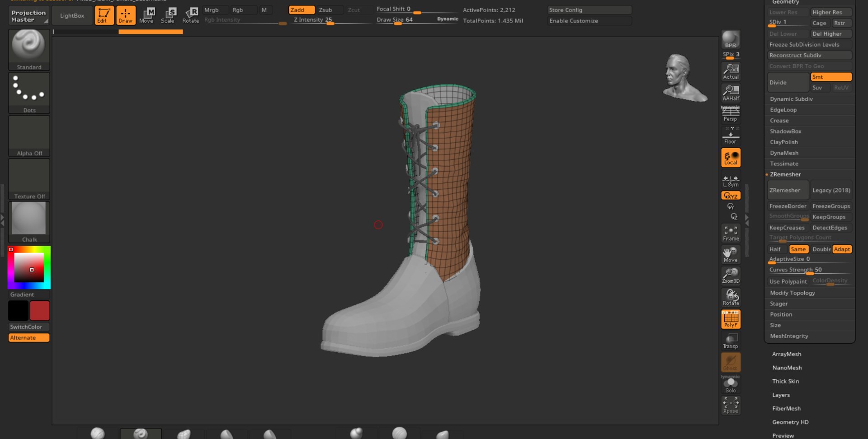This screenshot has height=439, width=868.
Task: Activate the Draw mode button
Action: coord(126,15)
